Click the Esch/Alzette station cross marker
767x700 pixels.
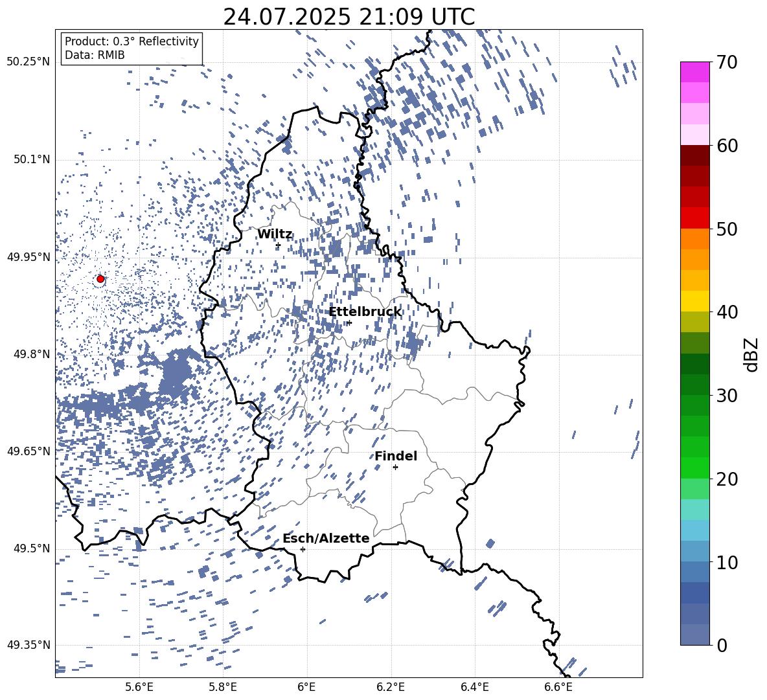point(303,549)
